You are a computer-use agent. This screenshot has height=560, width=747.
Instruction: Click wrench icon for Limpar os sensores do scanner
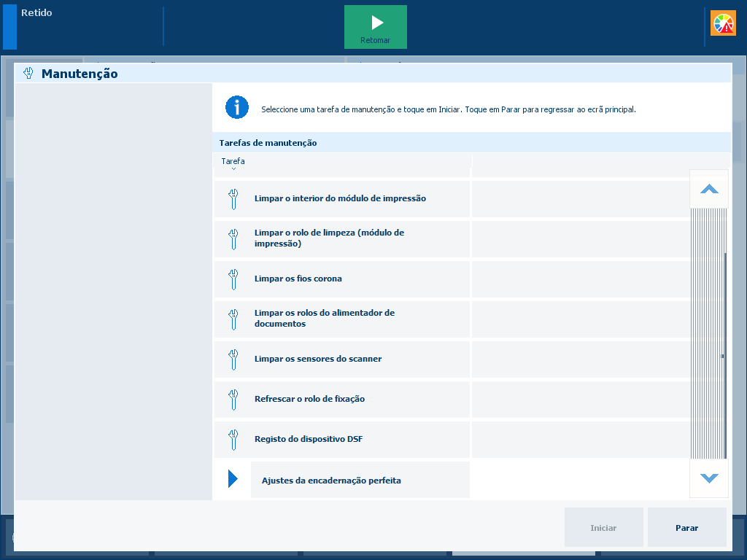(x=233, y=359)
